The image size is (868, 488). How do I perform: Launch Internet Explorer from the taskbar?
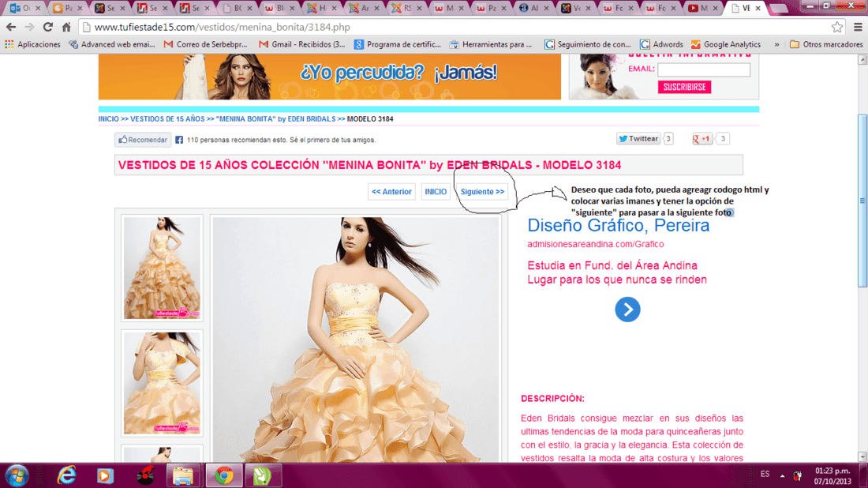66,476
